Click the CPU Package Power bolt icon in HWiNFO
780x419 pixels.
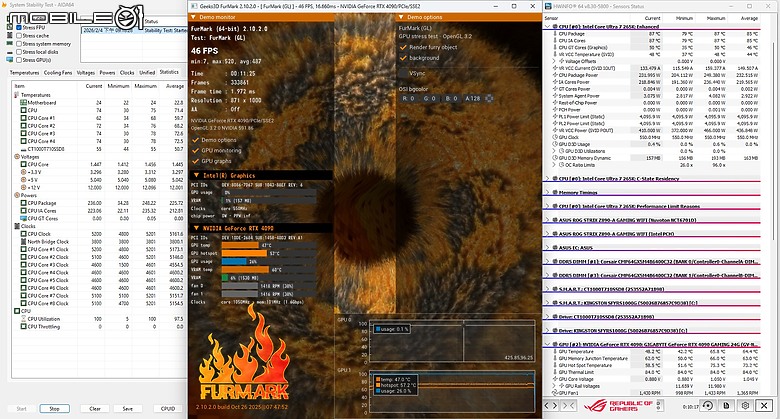point(554,75)
